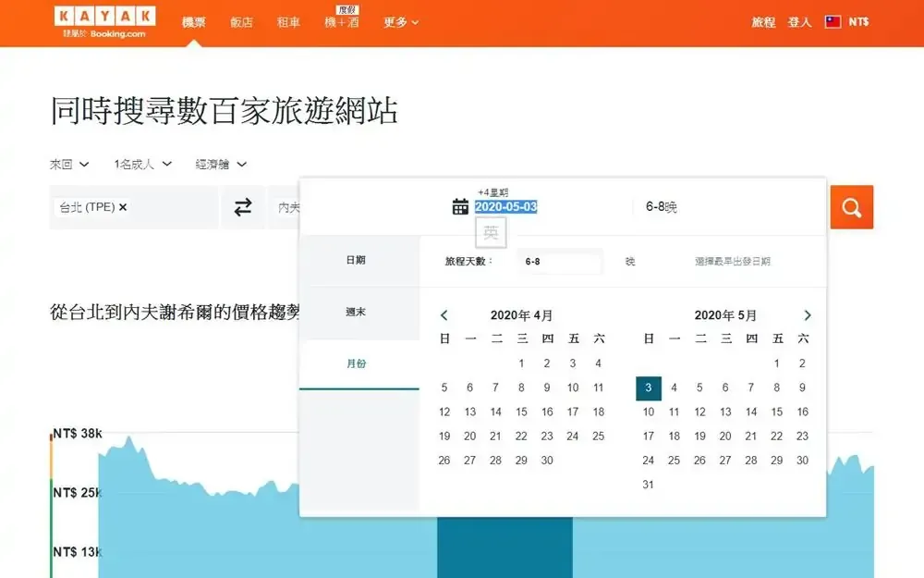Go to previous month with left chevron
This screenshot has height=578, width=924.
[x=444, y=314]
